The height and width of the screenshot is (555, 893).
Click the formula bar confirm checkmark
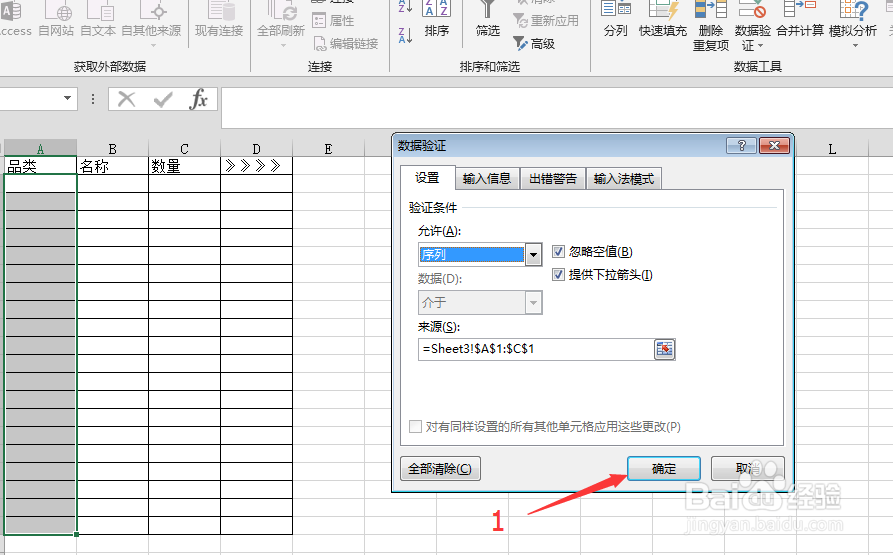click(163, 100)
